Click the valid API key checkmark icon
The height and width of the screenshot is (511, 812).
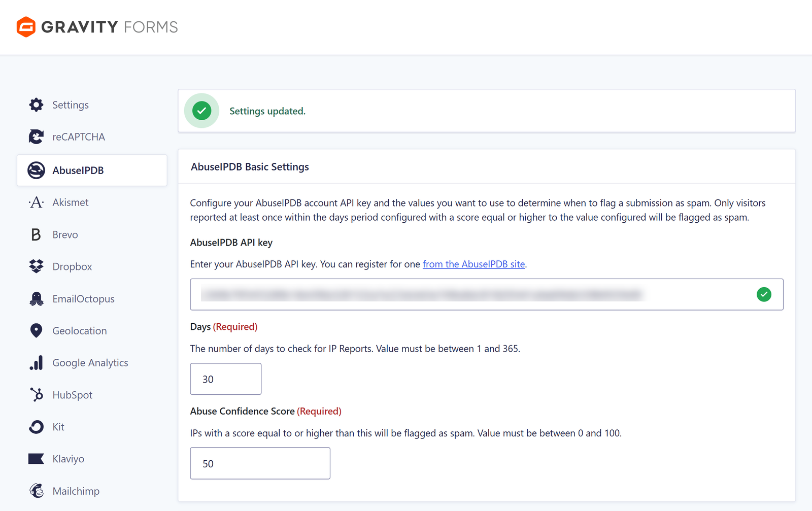(764, 294)
